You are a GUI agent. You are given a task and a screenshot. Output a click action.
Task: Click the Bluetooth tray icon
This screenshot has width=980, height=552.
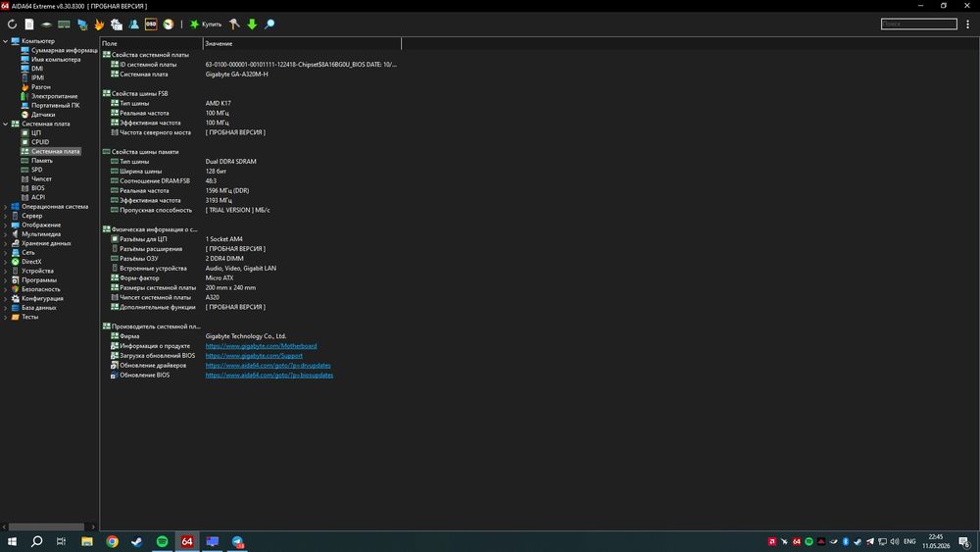point(846,541)
